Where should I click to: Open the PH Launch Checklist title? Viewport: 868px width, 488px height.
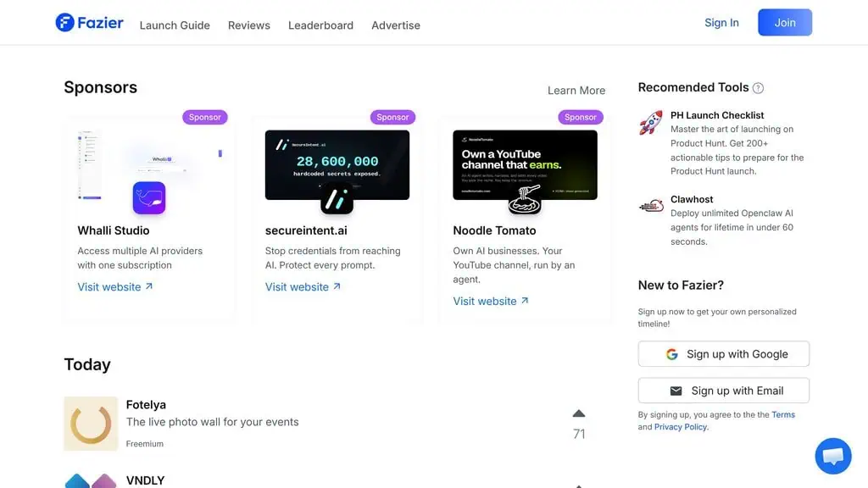click(717, 115)
